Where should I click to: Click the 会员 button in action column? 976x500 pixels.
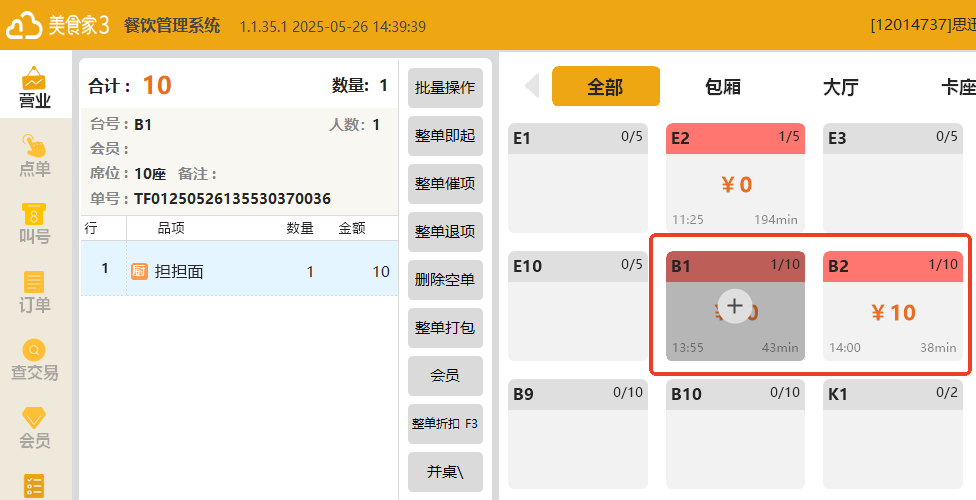pyautogui.click(x=445, y=375)
